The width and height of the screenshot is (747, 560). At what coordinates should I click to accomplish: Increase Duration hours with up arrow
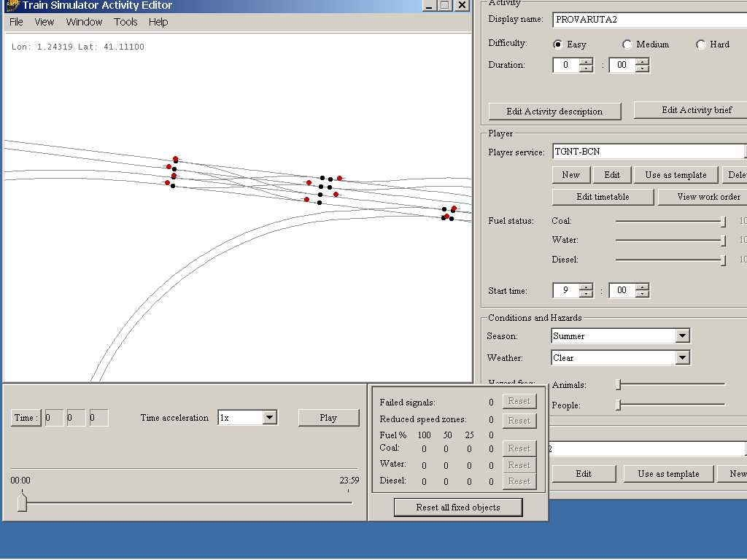[x=586, y=61]
